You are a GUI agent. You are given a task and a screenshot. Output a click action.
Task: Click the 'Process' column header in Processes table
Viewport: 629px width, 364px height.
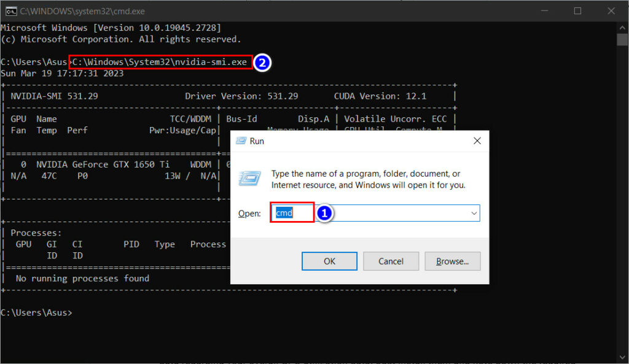pyautogui.click(x=208, y=244)
